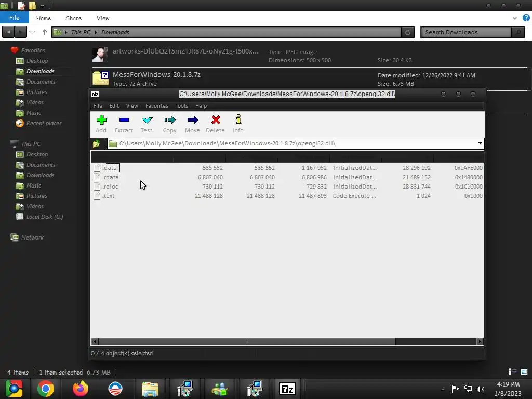Open the 7-Zip File menu
532x399 pixels.
click(x=98, y=106)
